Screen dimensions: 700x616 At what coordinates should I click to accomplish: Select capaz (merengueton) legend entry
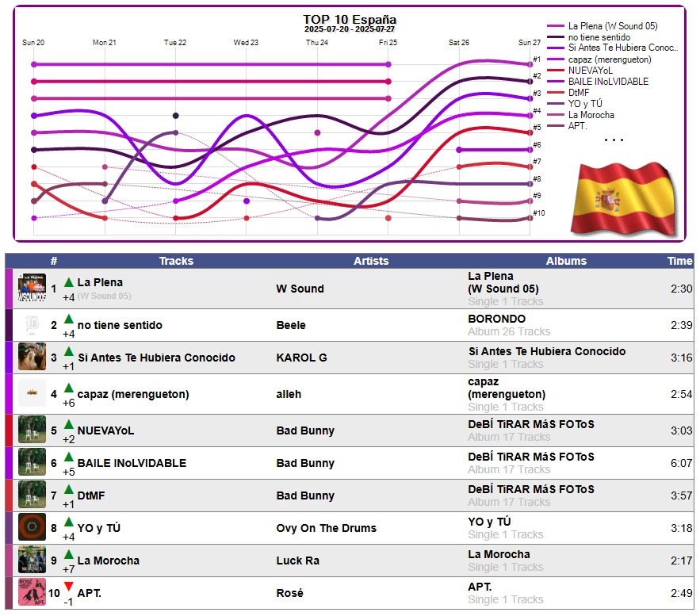click(x=599, y=59)
